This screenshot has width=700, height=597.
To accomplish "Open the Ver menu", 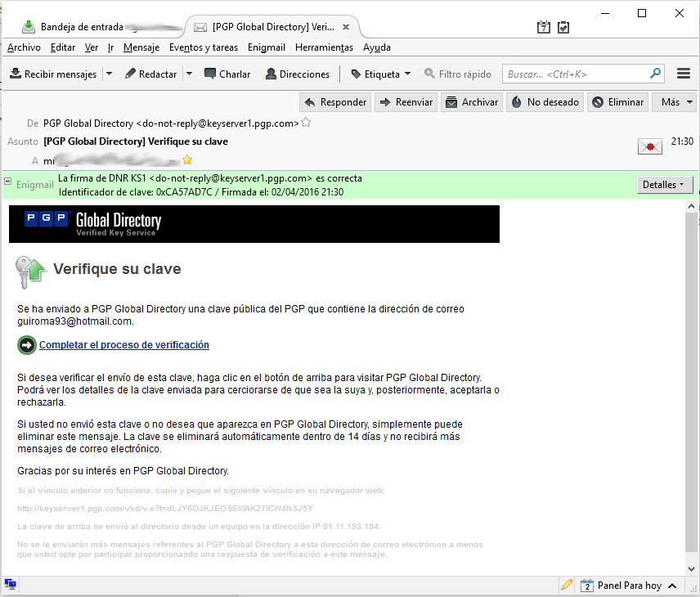I will click(92, 47).
